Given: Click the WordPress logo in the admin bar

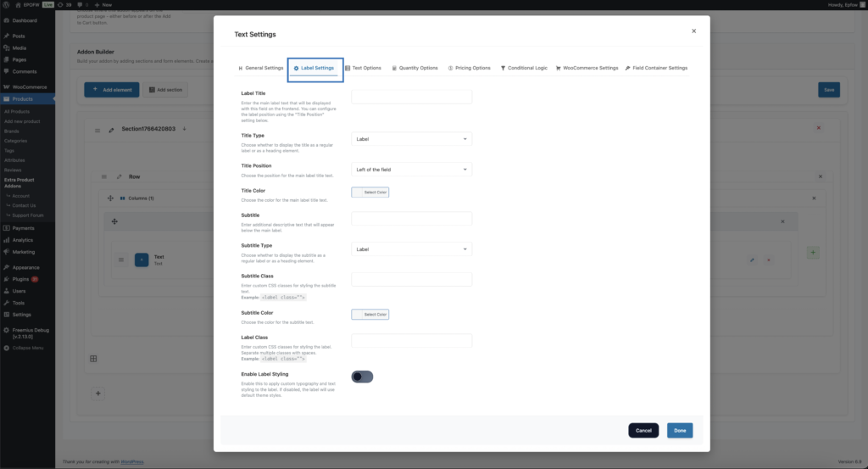Looking at the screenshot, I should [6, 4].
